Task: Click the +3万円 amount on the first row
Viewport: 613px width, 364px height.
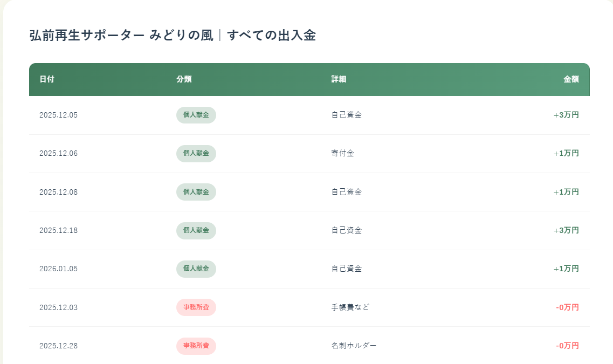Action: (566, 114)
